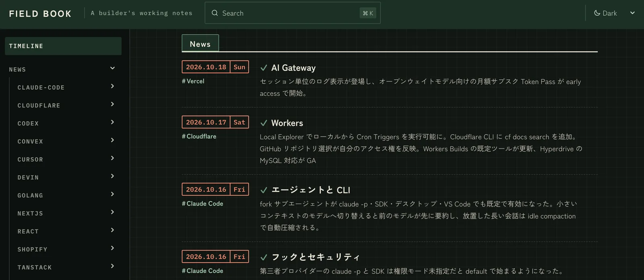Filter by the #Cloudflare tag
This screenshot has width=644, height=280.
pos(199,136)
